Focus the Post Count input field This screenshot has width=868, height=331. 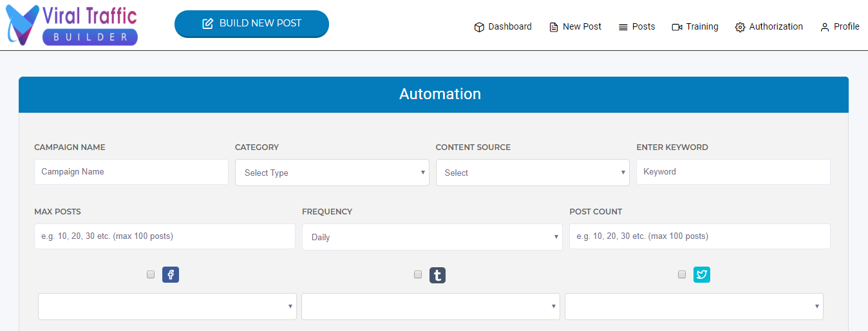[x=700, y=236]
